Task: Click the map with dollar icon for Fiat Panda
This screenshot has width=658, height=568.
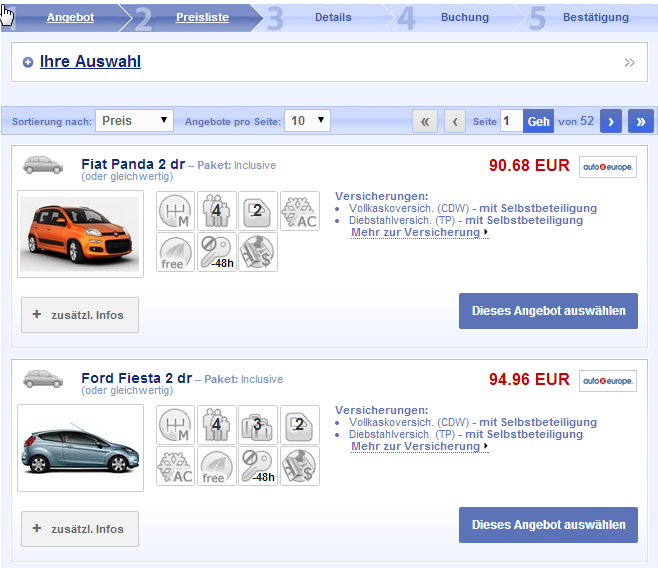Action: [x=258, y=252]
